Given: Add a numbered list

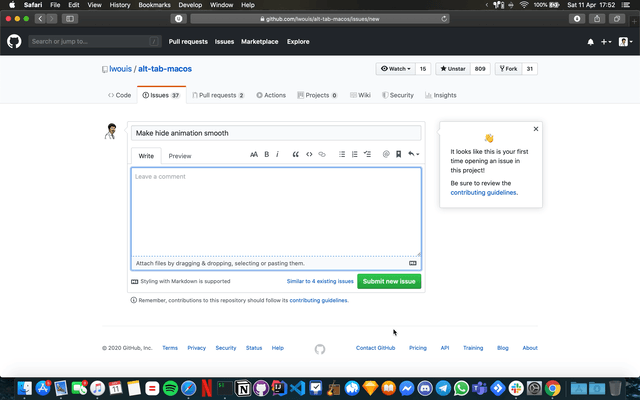Looking at the screenshot, I should pos(355,154).
